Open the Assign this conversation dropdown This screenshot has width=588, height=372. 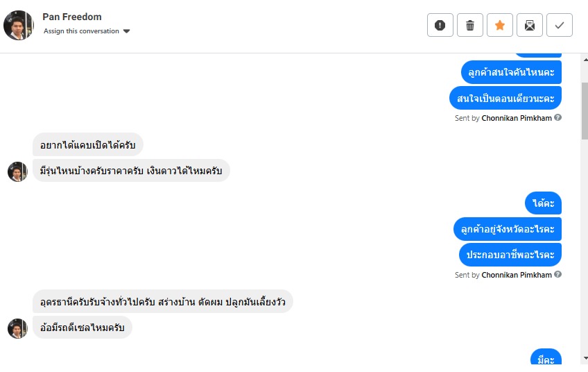click(x=81, y=31)
